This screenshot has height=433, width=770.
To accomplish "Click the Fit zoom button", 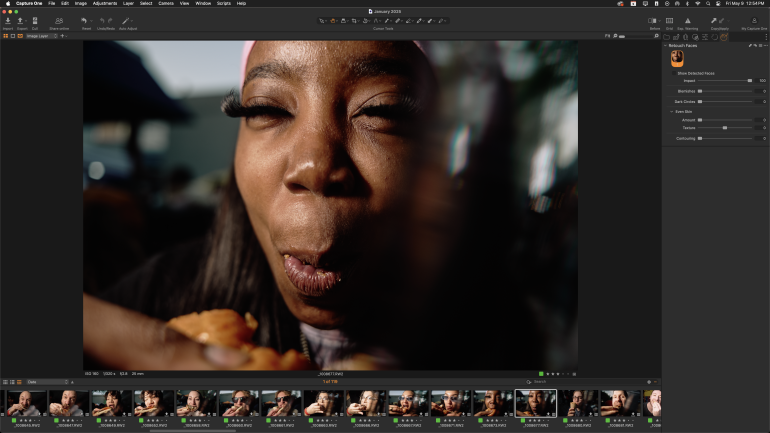I will (x=607, y=36).
